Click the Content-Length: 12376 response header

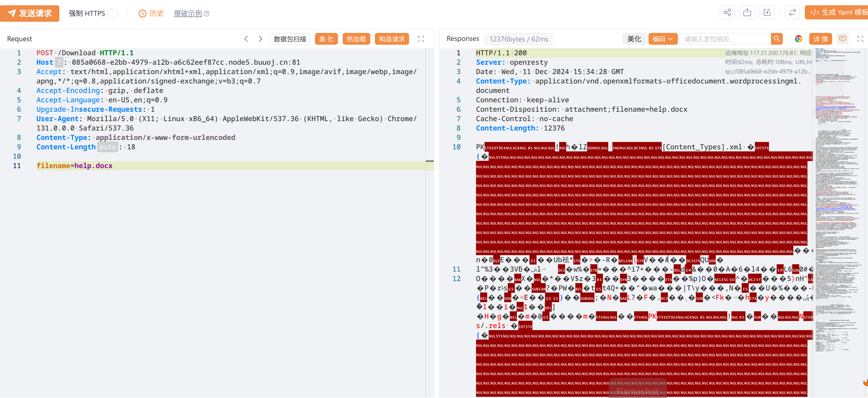point(520,128)
